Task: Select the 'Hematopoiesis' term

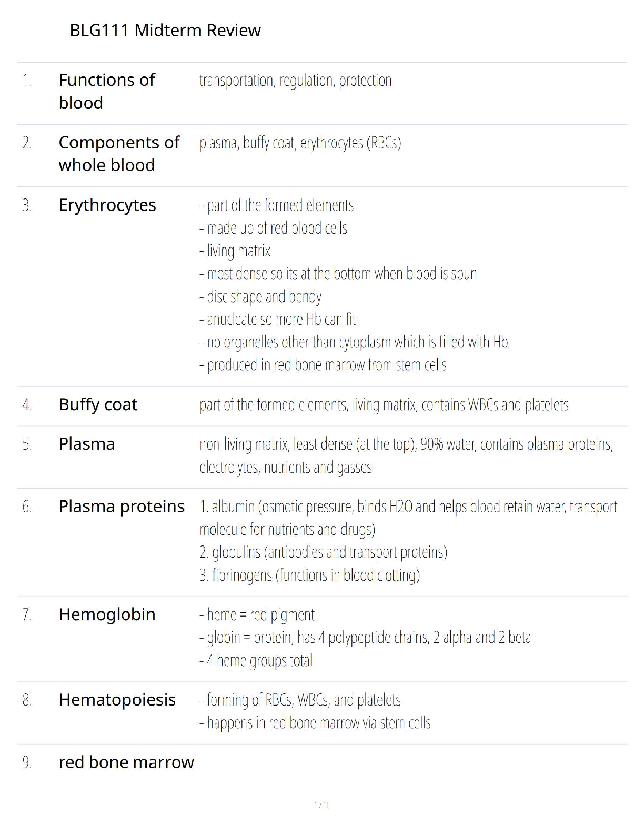Action: (x=117, y=700)
